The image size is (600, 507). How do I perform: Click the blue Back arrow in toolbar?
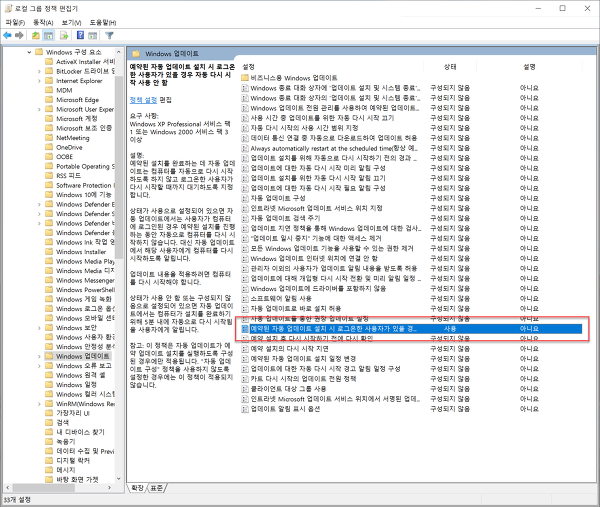coord(7,36)
